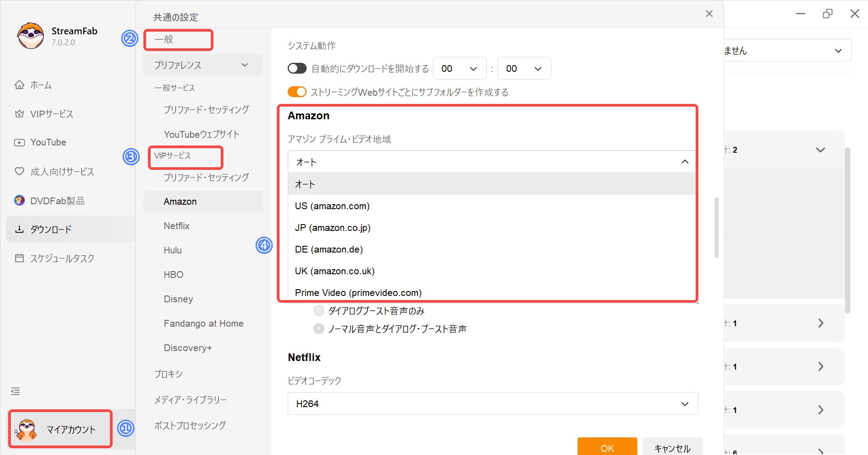The image size is (868, 455).
Task: Choose オート in the region list
Action: 492,184
